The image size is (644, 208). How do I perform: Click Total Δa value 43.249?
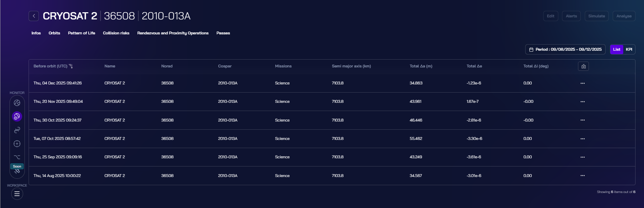point(416,157)
